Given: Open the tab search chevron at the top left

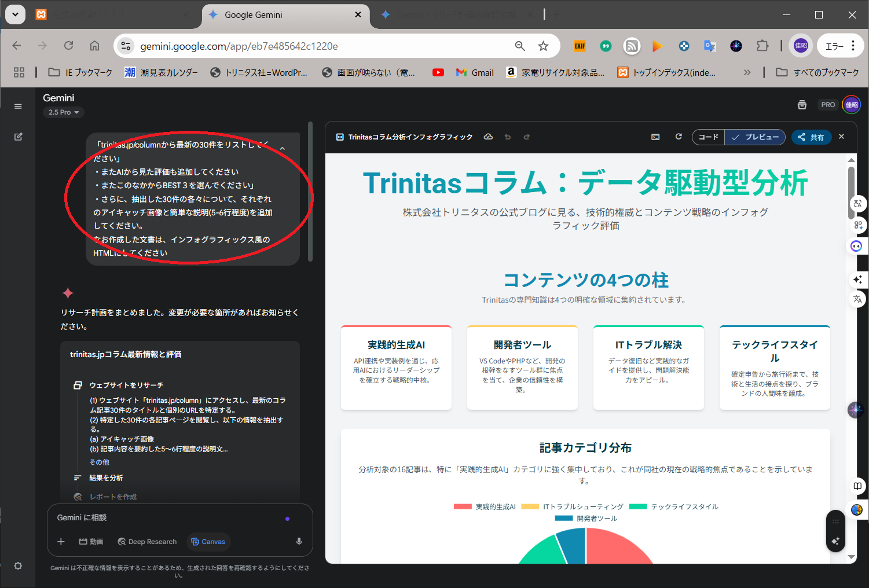Looking at the screenshot, I should coord(15,14).
